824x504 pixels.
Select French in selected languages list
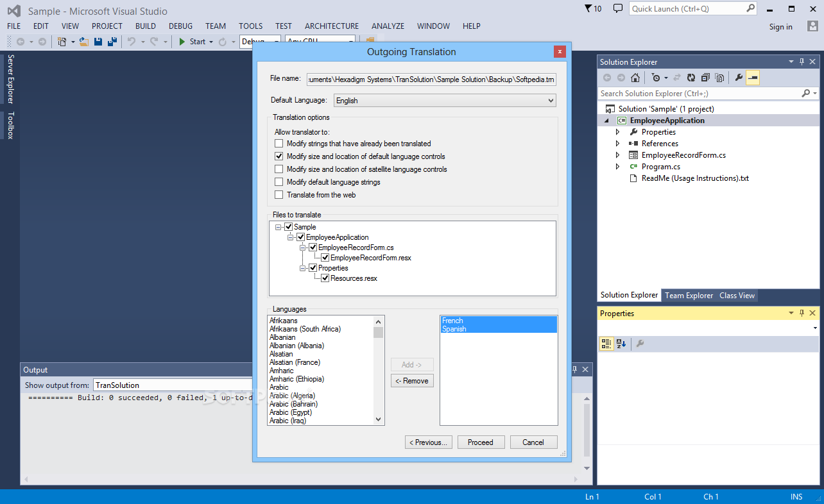(499, 321)
